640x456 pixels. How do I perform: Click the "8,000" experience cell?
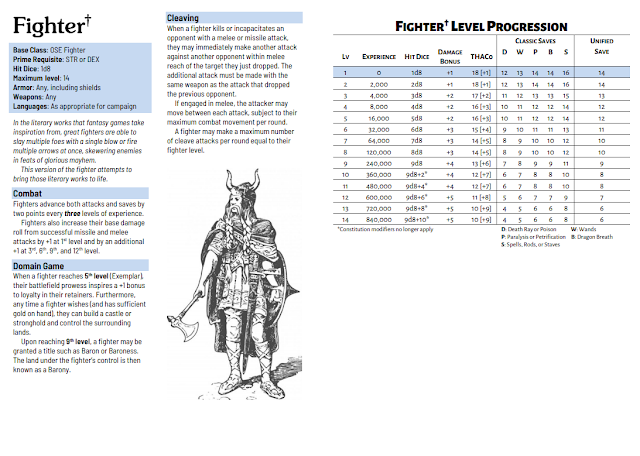click(x=379, y=107)
